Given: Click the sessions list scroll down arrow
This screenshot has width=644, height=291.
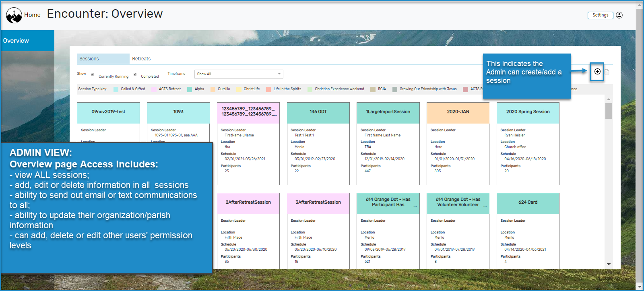Looking at the screenshot, I should pyautogui.click(x=609, y=264).
